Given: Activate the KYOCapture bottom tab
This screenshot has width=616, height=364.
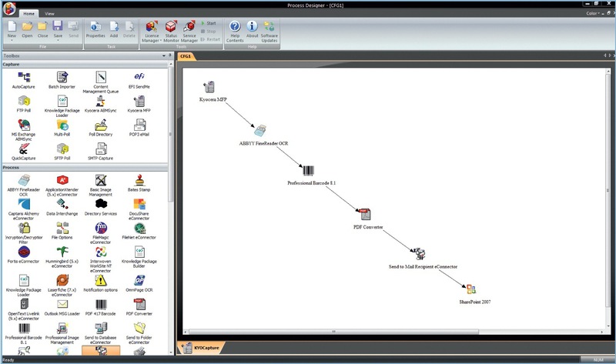Looking at the screenshot, I should 202,348.
